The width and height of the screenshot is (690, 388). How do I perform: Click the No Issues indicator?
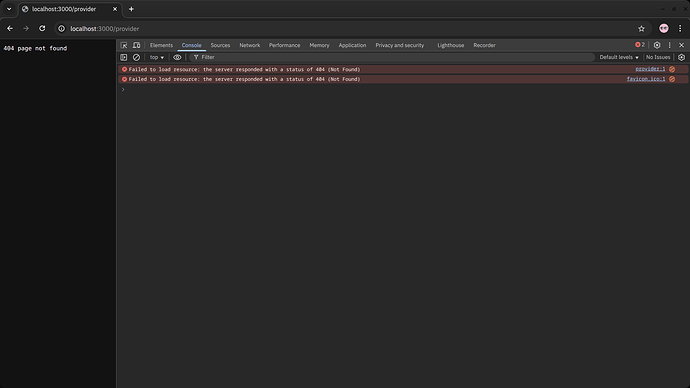click(658, 57)
